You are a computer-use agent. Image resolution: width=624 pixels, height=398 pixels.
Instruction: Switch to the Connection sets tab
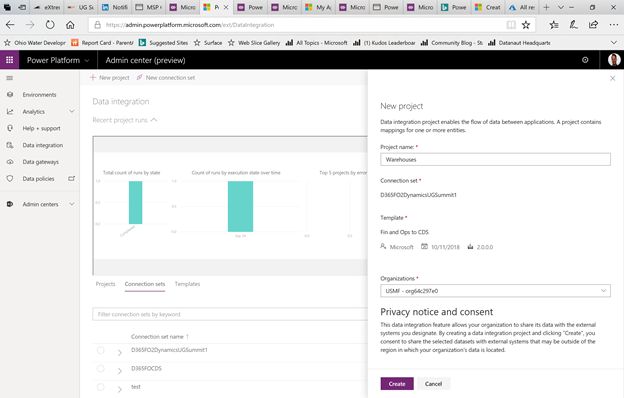click(x=144, y=284)
